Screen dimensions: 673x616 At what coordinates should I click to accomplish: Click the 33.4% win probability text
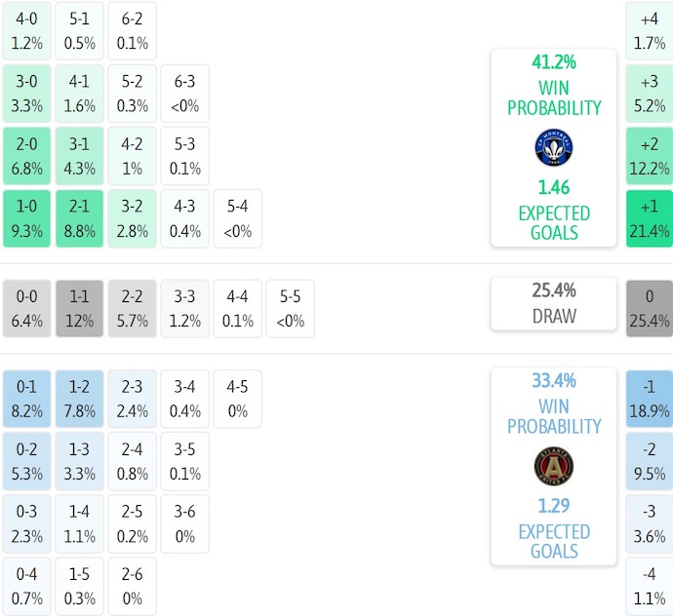tap(553, 381)
